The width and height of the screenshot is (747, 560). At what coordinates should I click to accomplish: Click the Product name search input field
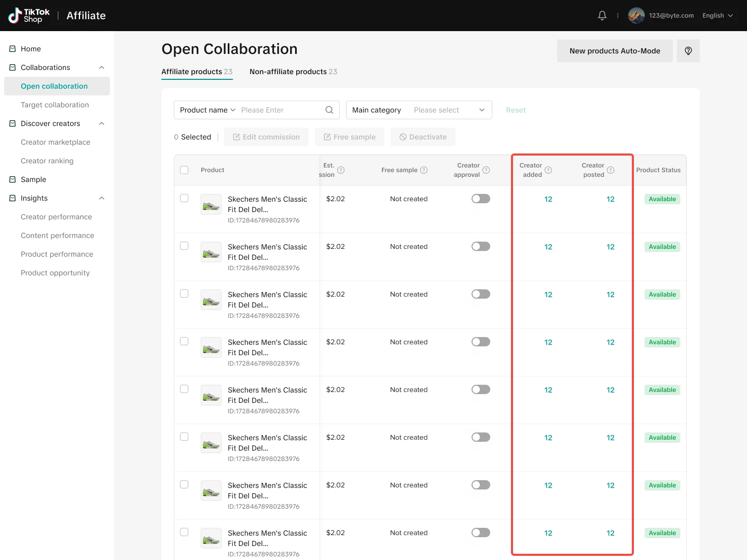[279, 110]
